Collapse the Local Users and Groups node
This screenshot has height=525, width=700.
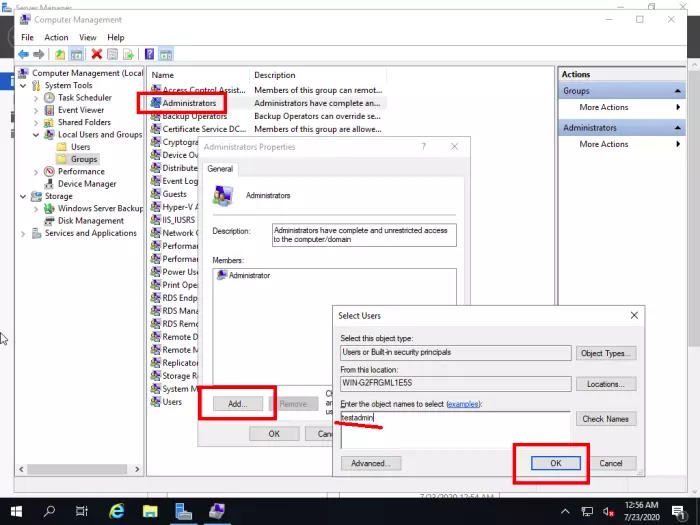(36, 134)
